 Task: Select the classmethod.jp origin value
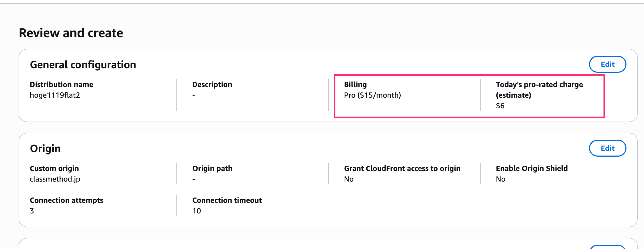[x=55, y=179]
